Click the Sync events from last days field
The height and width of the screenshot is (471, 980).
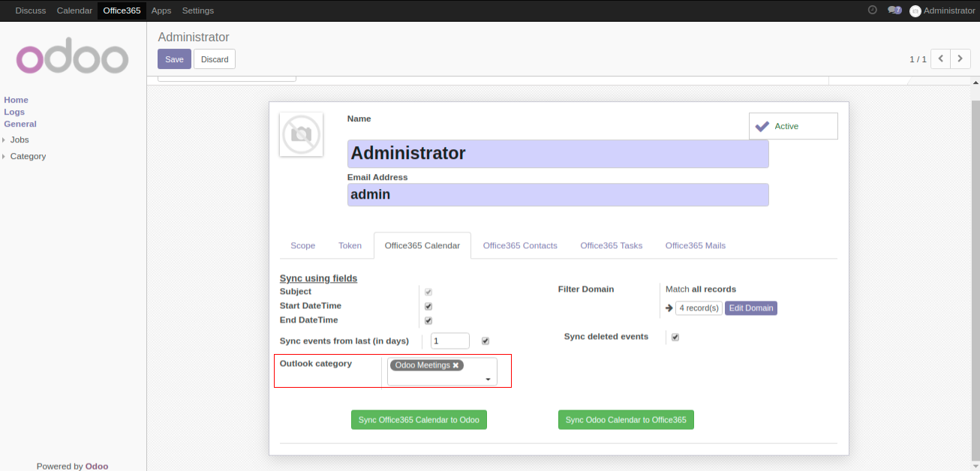[x=450, y=341]
